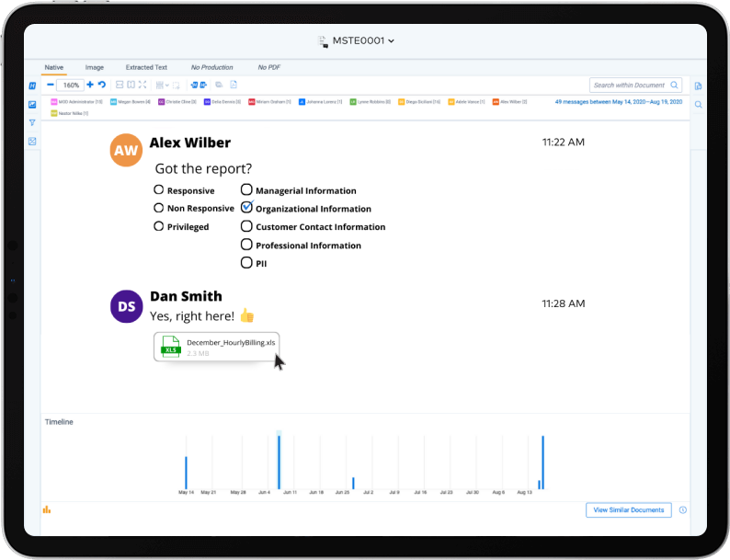Click the rotate/undo arrow icon
The width and height of the screenshot is (730, 560).
coord(102,85)
